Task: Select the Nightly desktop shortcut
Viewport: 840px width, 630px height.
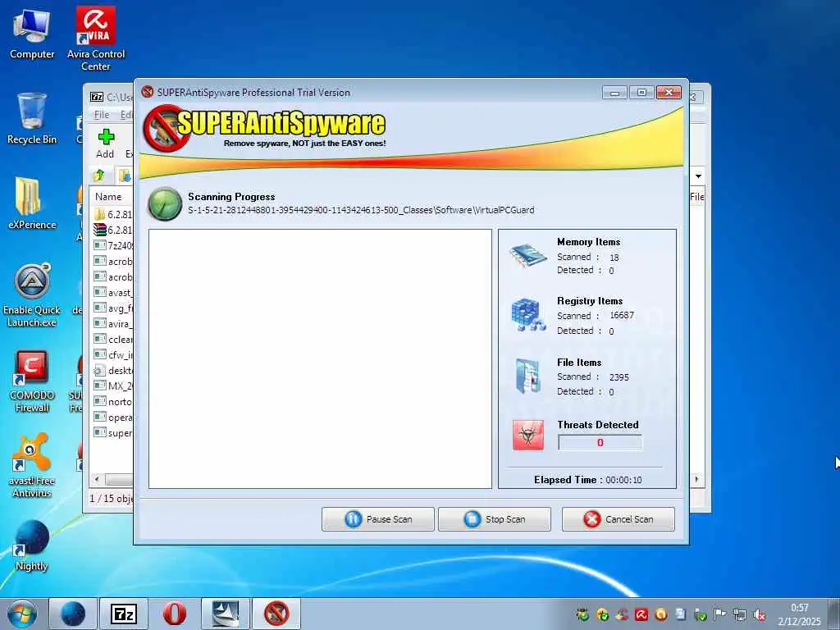Action: 32,546
